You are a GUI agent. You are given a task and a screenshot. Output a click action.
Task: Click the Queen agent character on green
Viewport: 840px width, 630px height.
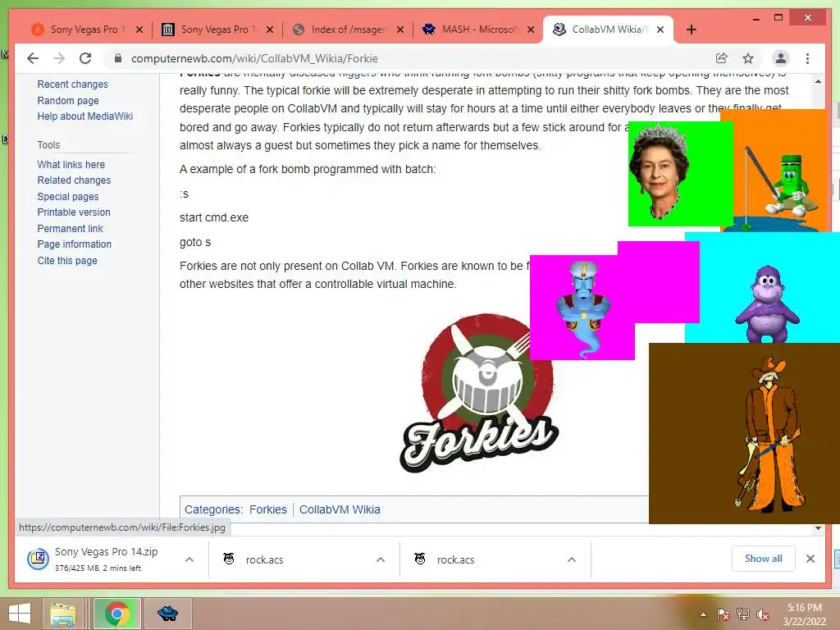(x=659, y=171)
